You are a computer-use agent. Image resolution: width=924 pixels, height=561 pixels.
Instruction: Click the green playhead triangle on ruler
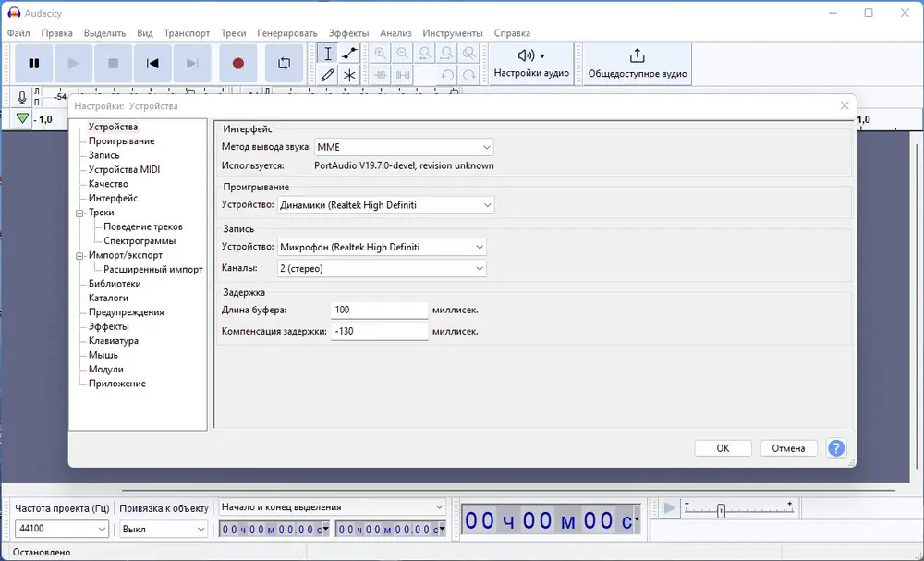tap(22, 118)
